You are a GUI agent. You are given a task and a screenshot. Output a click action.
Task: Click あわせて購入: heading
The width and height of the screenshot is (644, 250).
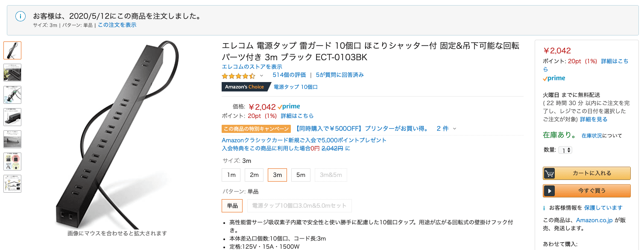tap(560, 244)
